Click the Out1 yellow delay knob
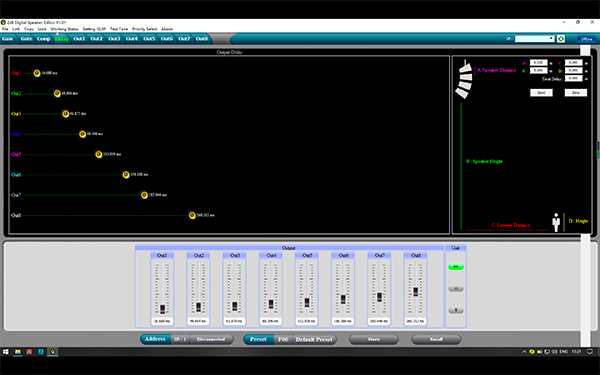Image resolution: width=600 pixels, height=375 pixels. pos(37,73)
